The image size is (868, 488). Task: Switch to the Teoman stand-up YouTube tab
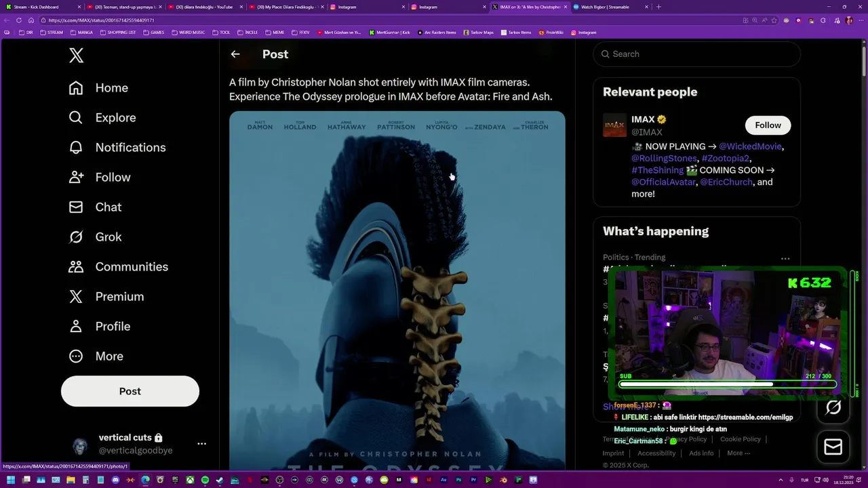tap(124, 7)
